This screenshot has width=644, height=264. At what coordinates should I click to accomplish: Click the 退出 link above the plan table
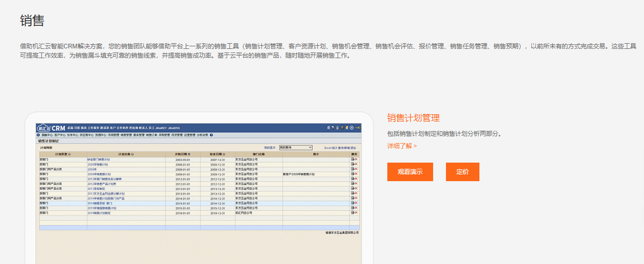pos(353,148)
